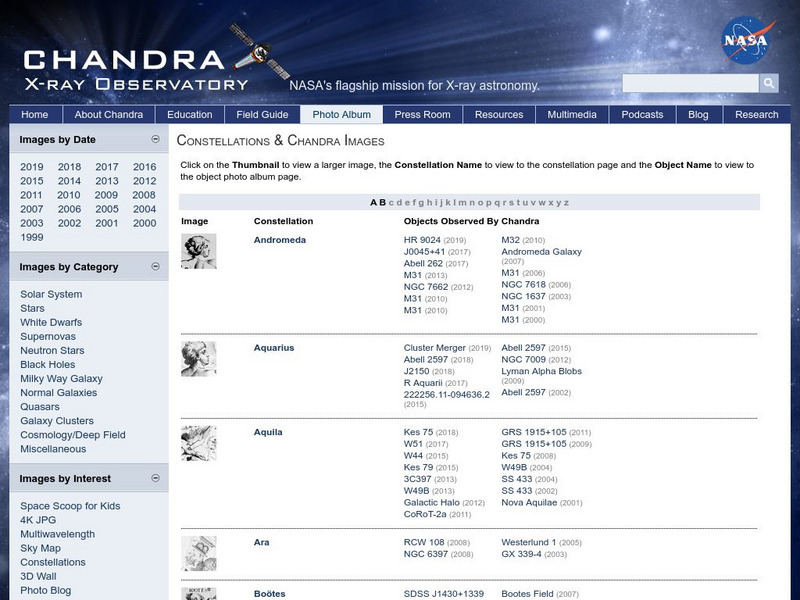
Task: Open the Field Guide tab
Action: coord(262,114)
